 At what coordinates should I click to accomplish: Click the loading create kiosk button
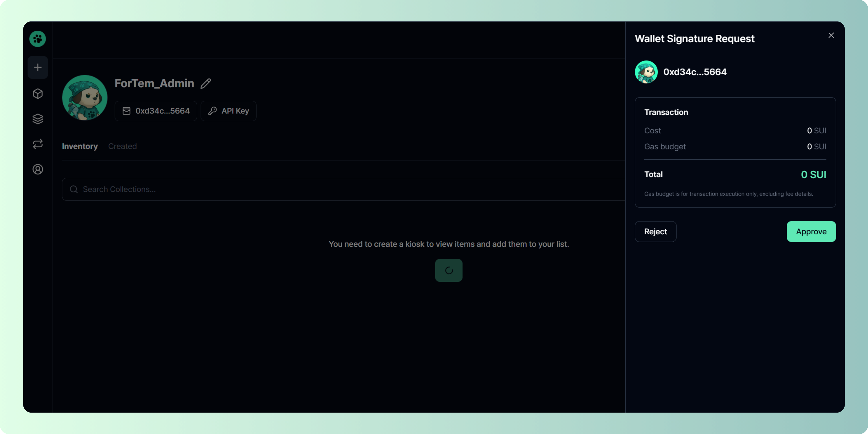coord(448,270)
